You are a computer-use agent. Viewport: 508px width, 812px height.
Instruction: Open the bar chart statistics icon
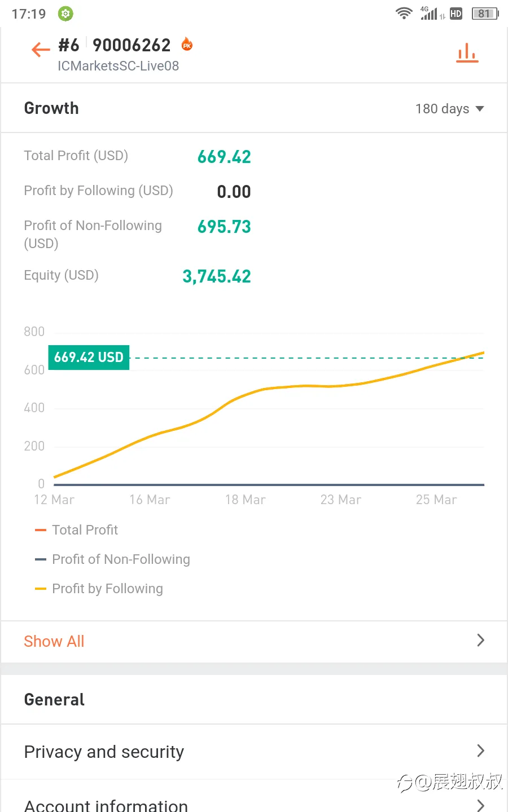pyautogui.click(x=467, y=53)
